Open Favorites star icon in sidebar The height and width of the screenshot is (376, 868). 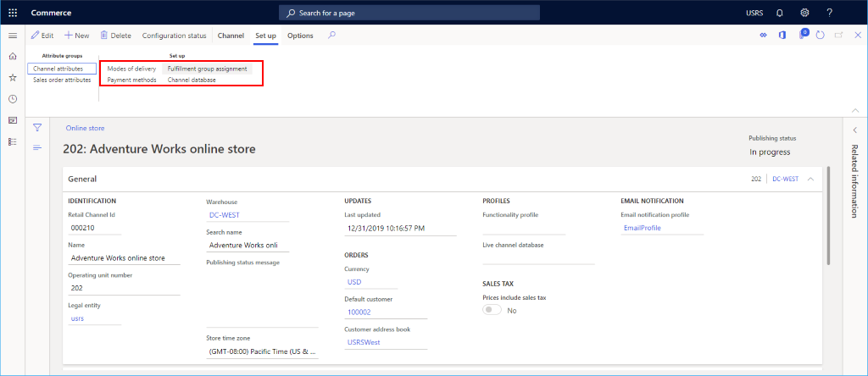[x=13, y=77]
